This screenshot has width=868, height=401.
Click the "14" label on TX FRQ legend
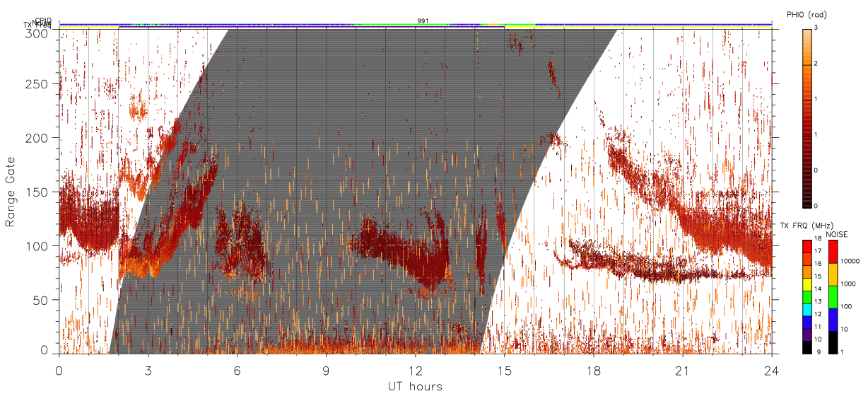point(818,290)
